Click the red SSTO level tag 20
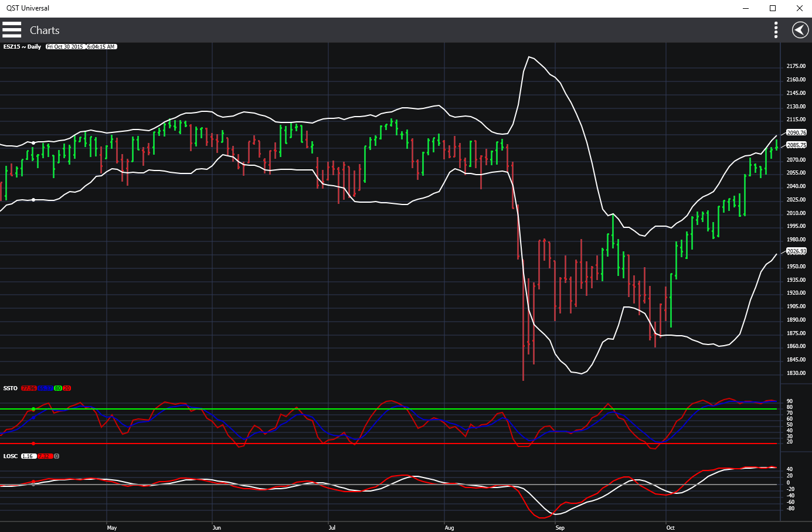The height and width of the screenshot is (532, 812). (67, 388)
